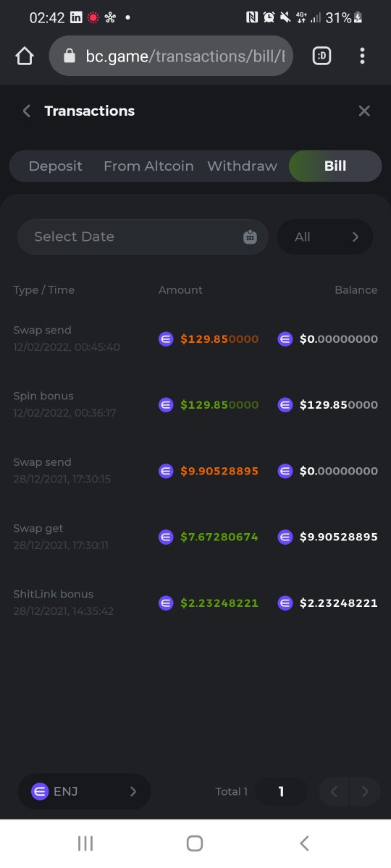Tap the calendar icon in Select Date
The height and width of the screenshot is (868, 391).
[250, 237]
